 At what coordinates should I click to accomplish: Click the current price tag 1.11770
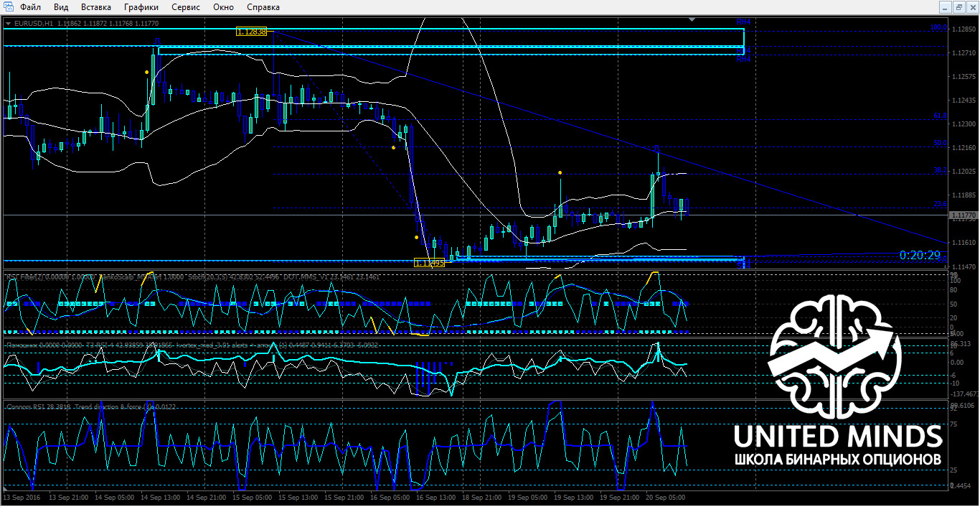point(963,215)
